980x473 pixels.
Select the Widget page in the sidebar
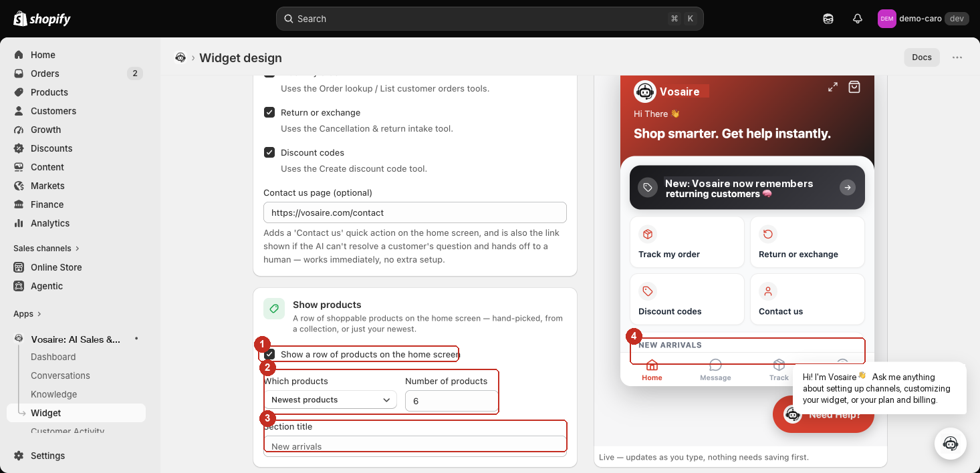pyautogui.click(x=76, y=413)
